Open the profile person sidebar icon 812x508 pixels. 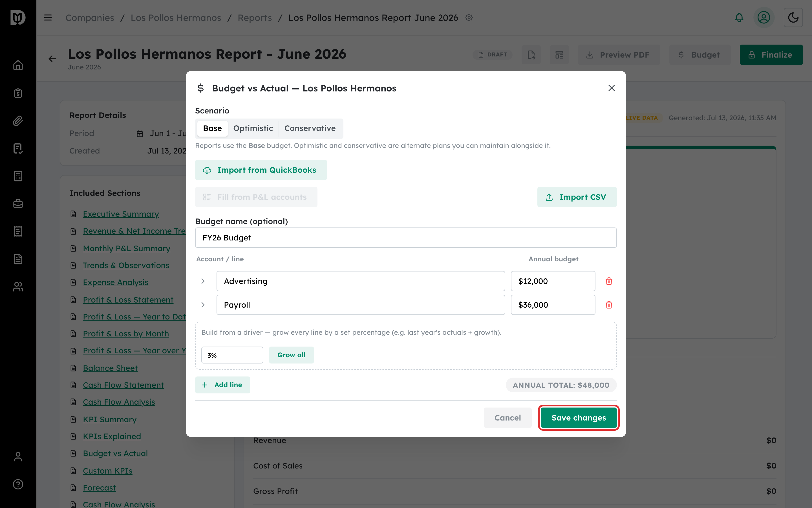18,457
